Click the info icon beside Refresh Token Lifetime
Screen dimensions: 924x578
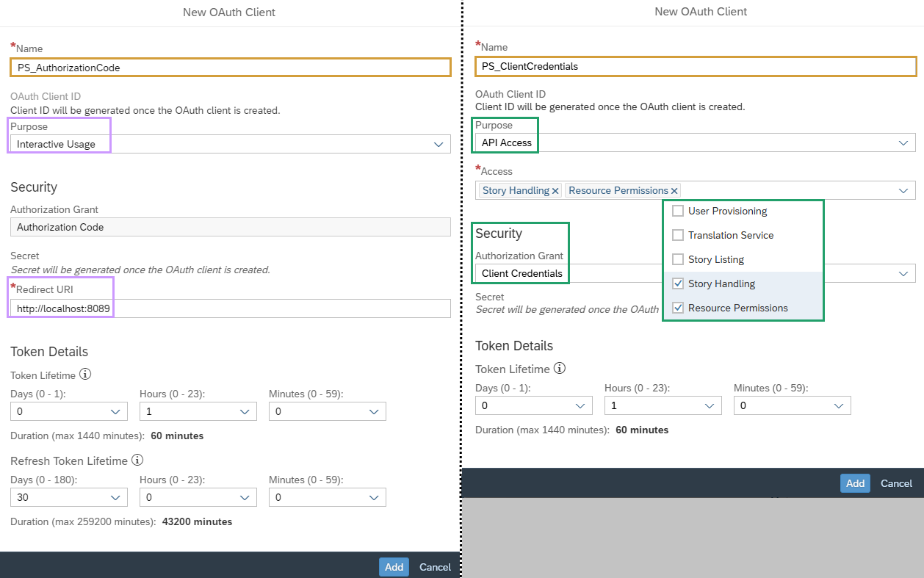click(x=137, y=460)
